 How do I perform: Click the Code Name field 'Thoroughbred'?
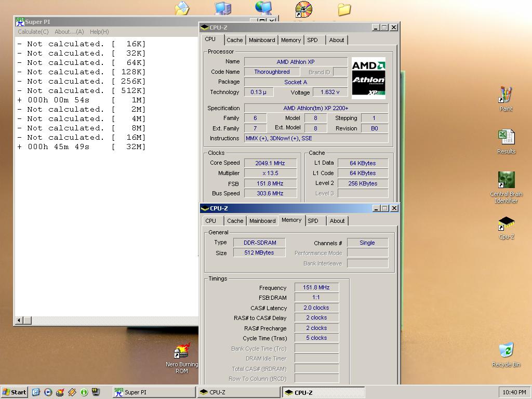pyautogui.click(x=272, y=72)
